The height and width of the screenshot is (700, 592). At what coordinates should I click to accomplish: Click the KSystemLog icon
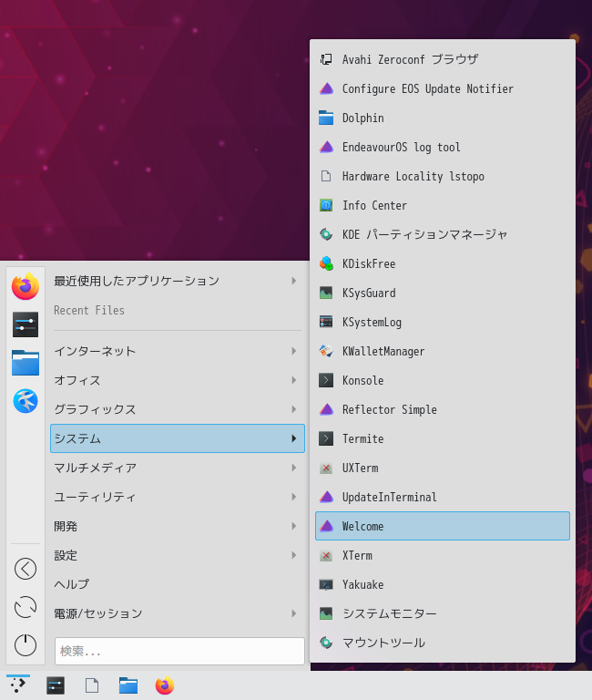tap(326, 322)
